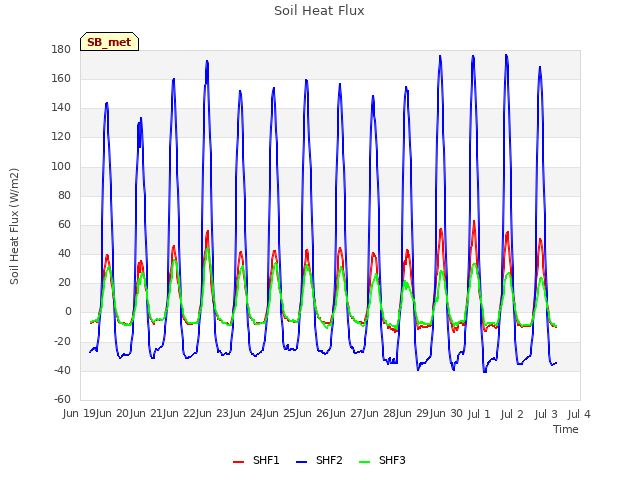Click the red SHF1 legend swatch

[x=238, y=462]
